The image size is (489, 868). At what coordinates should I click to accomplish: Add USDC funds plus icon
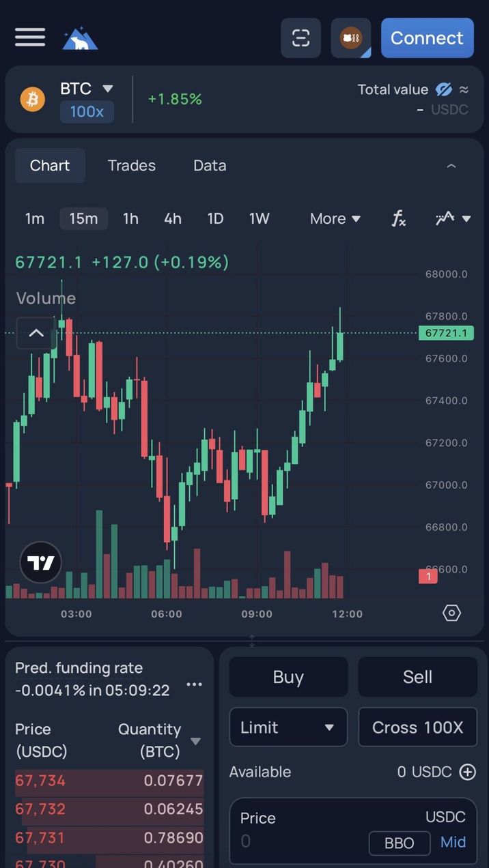click(x=468, y=772)
